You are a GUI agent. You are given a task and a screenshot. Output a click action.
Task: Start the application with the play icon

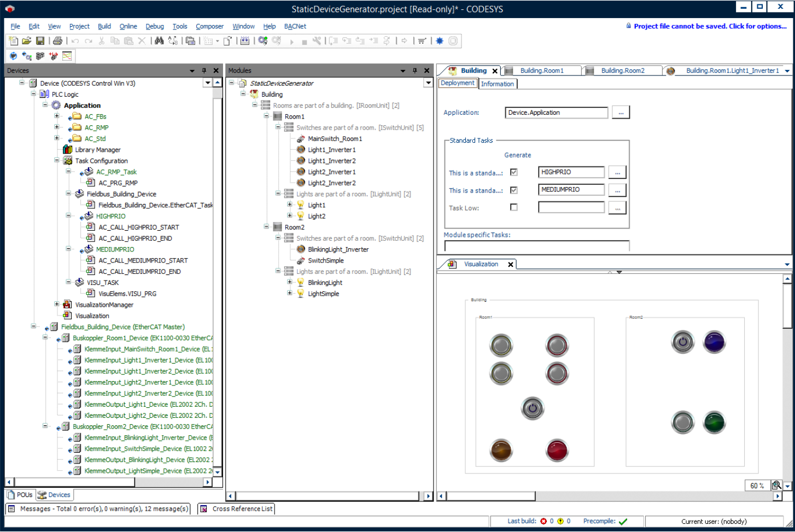pos(291,40)
